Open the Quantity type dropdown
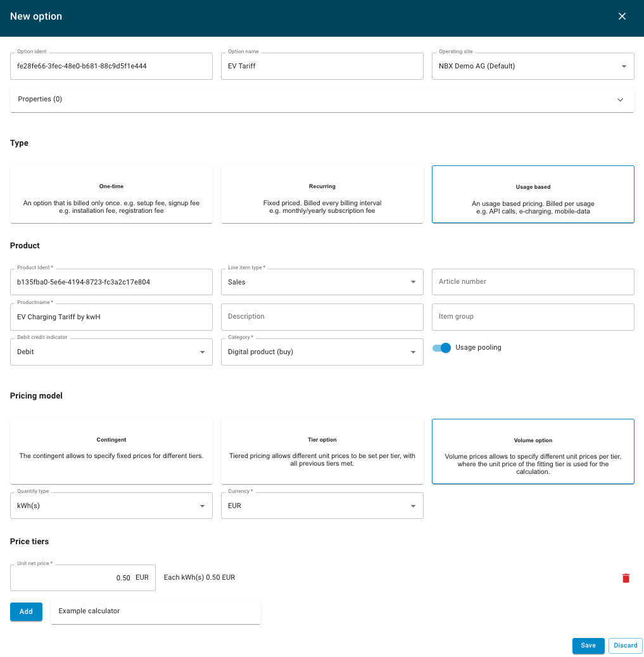644x657 pixels. coord(111,506)
